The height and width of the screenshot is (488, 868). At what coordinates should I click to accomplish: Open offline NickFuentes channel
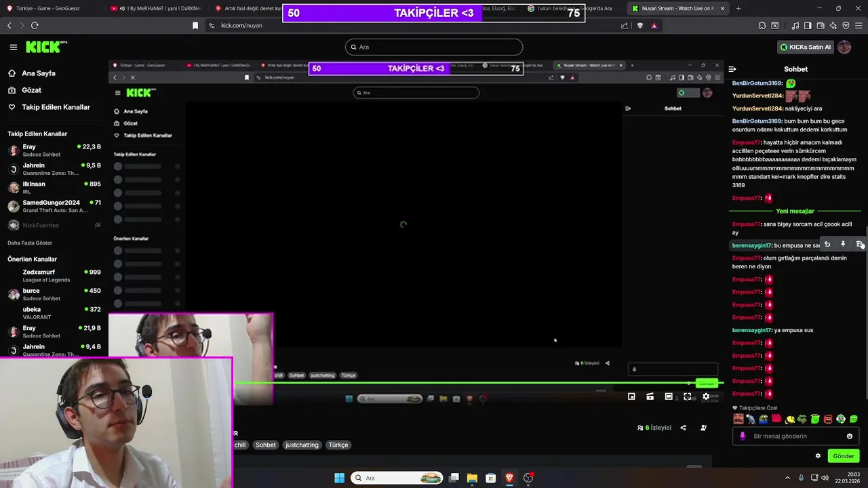[54, 225]
